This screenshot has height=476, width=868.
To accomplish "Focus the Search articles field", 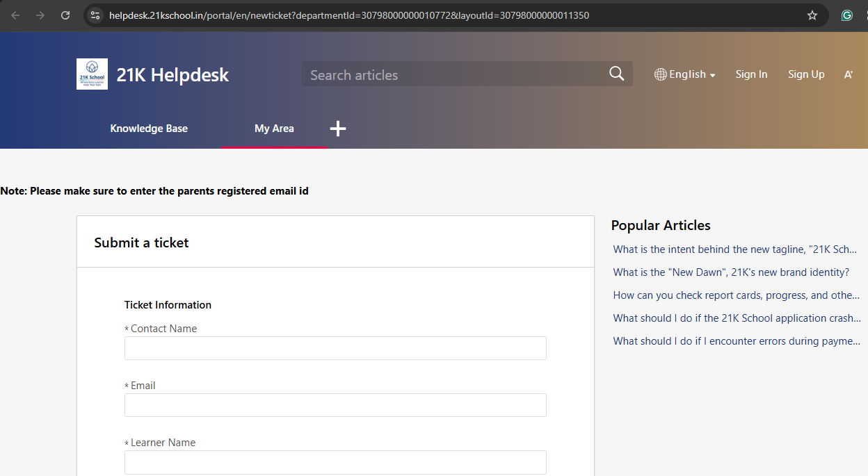I will 452,74.
